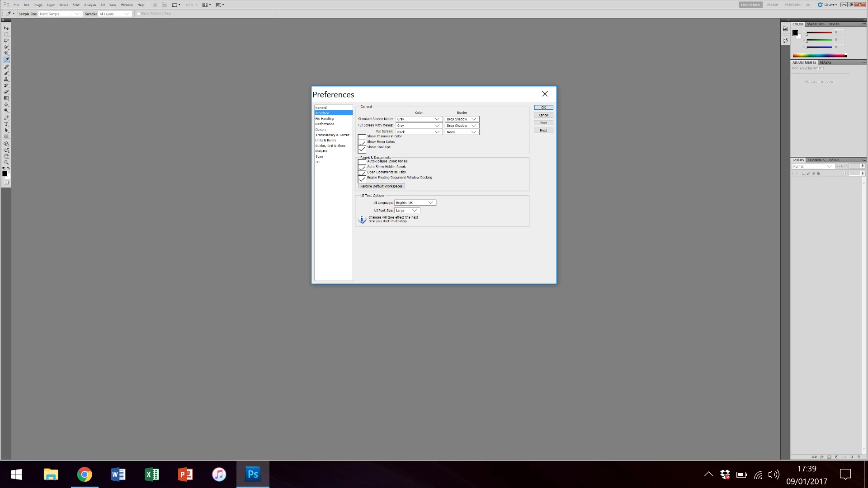Select the Move tool
Image resolution: width=868 pixels, height=488 pixels.
(6, 28)
